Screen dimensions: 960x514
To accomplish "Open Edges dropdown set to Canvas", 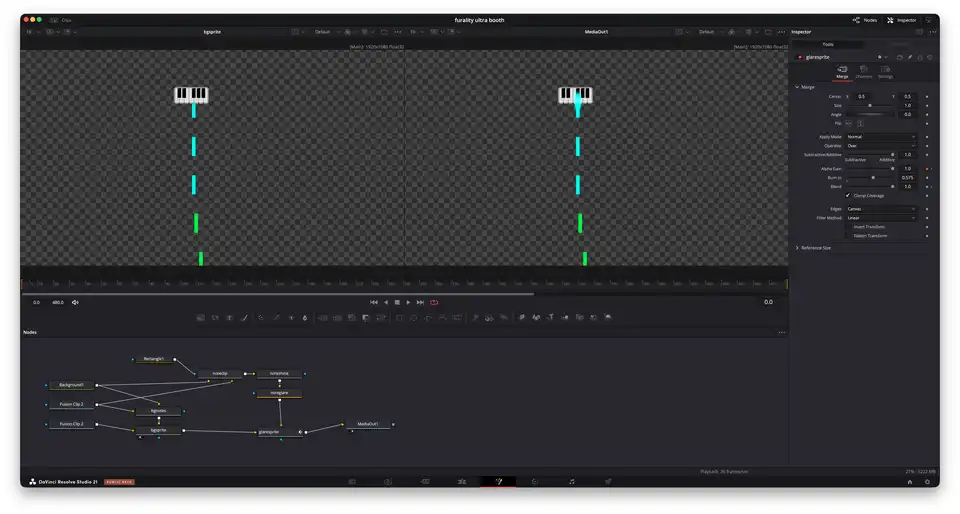I will click(881, 209).
